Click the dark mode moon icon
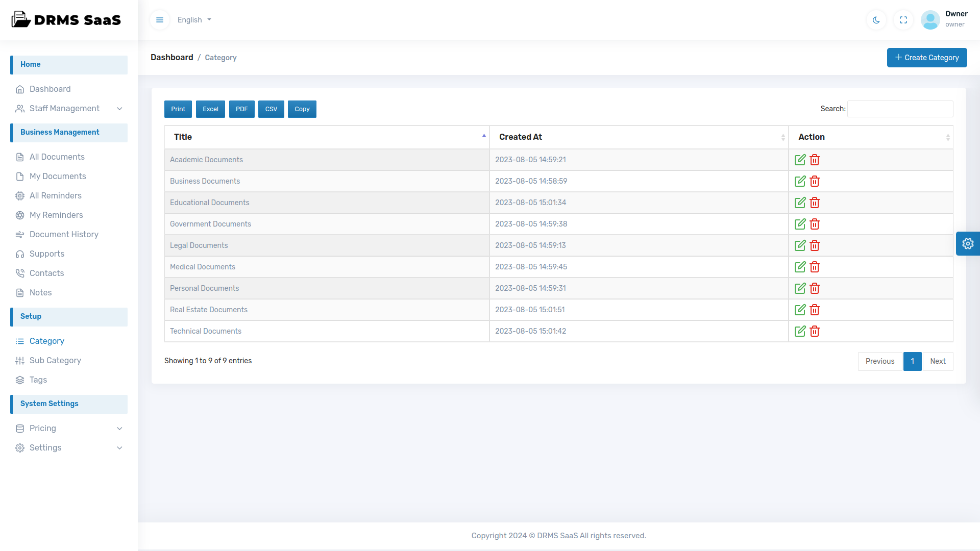 pos(876,20)
